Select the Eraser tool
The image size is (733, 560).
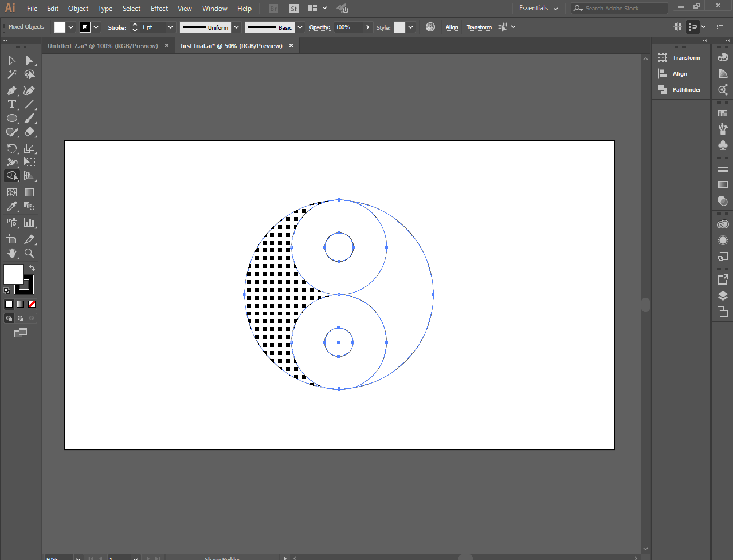[x=29, y=132]
